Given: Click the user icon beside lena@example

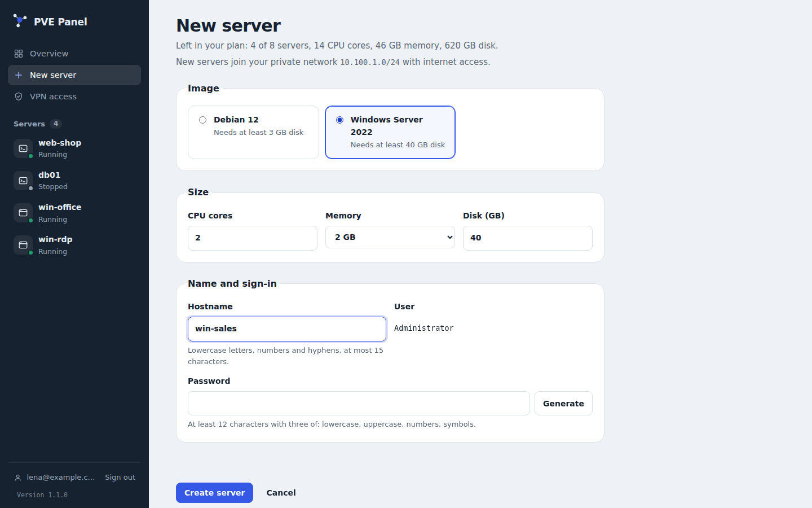Looking at the screenshot, I should (x=18, y=478).
